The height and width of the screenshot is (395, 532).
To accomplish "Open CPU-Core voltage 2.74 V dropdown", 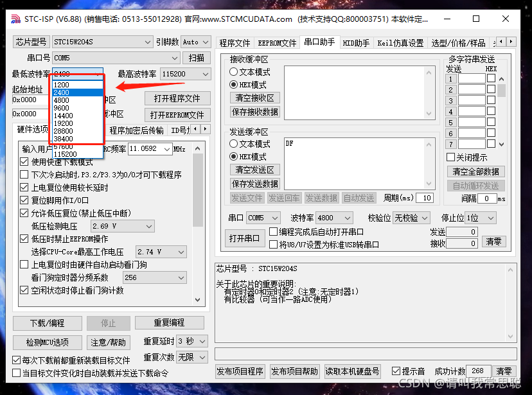I will (x=161, y=252).
